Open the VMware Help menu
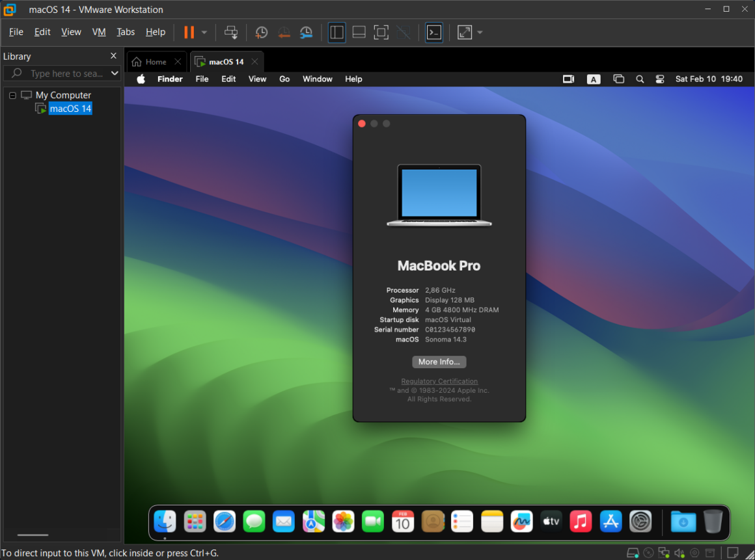Screen dimensions: 755x560 click(156, 32)
